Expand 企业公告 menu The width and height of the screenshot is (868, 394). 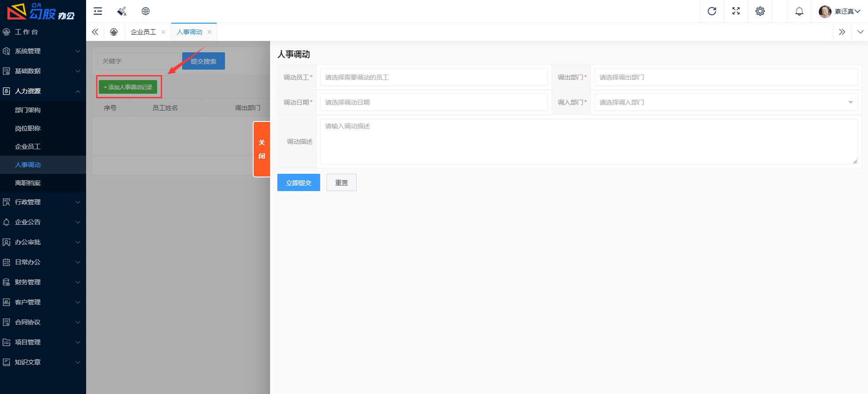[x=43, y=222]
